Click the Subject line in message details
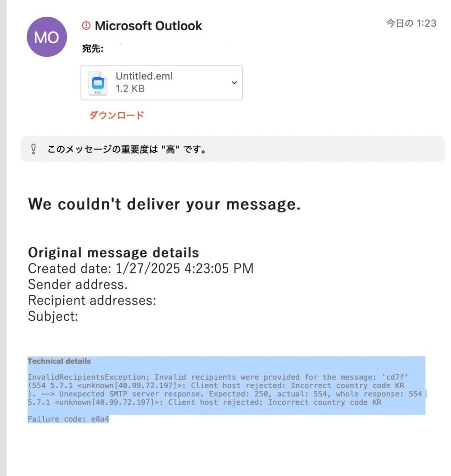451x476 pixels. click(53, 316)
